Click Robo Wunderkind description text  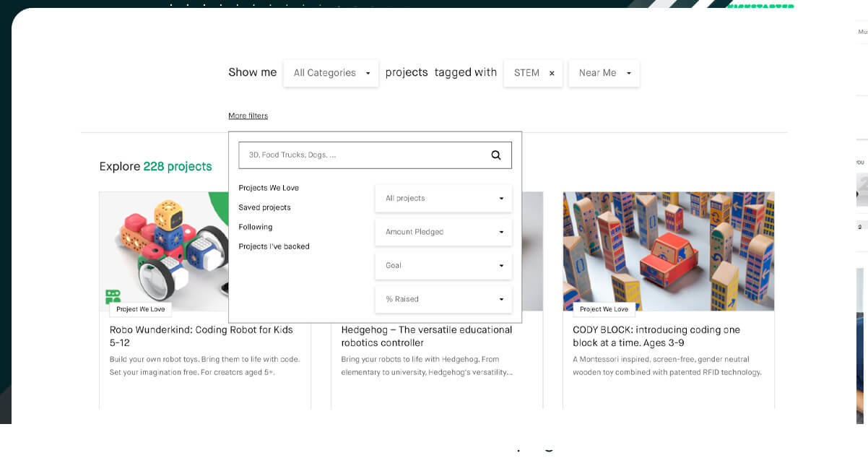(x=204, y=366)
